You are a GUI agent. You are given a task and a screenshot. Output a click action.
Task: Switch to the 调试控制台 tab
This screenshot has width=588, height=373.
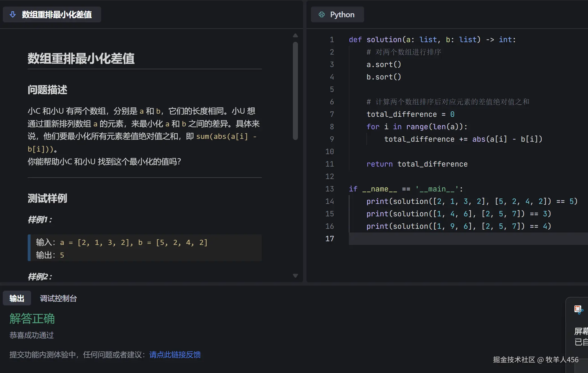coord(58,298)
